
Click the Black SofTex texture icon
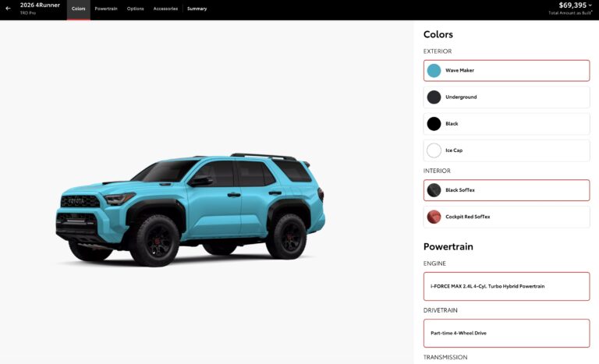click(434, 190)
